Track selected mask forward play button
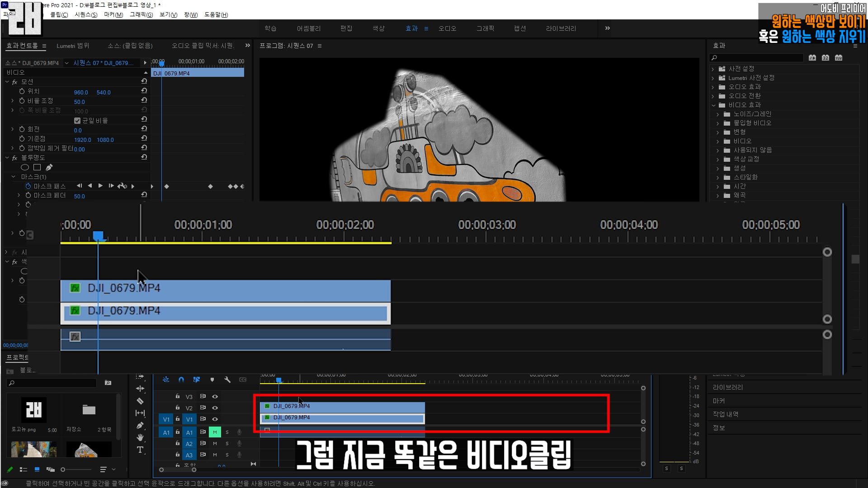This screenshot has height=488, width=868. [100, 186]
